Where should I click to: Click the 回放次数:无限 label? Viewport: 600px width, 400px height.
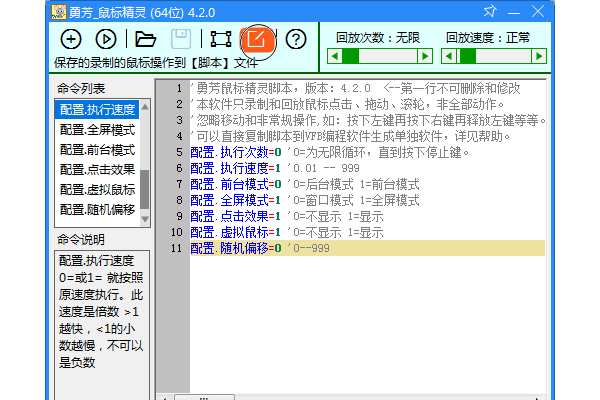click(x=378, y=38)
